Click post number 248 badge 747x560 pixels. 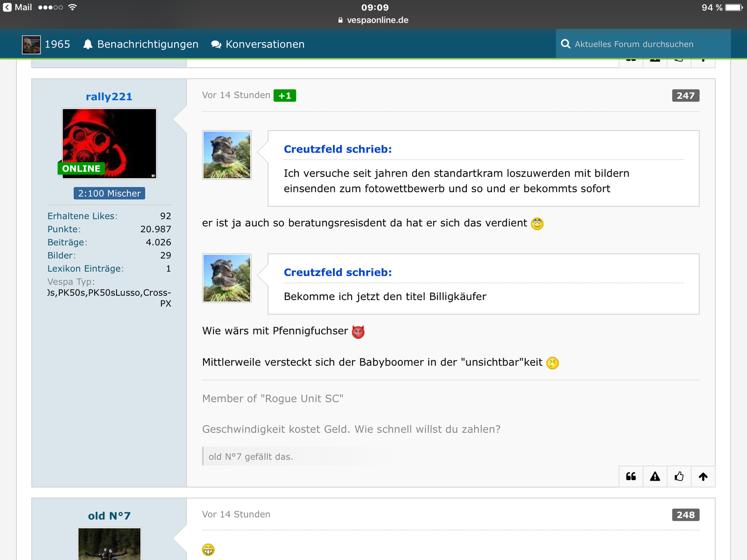coord(685,515)
